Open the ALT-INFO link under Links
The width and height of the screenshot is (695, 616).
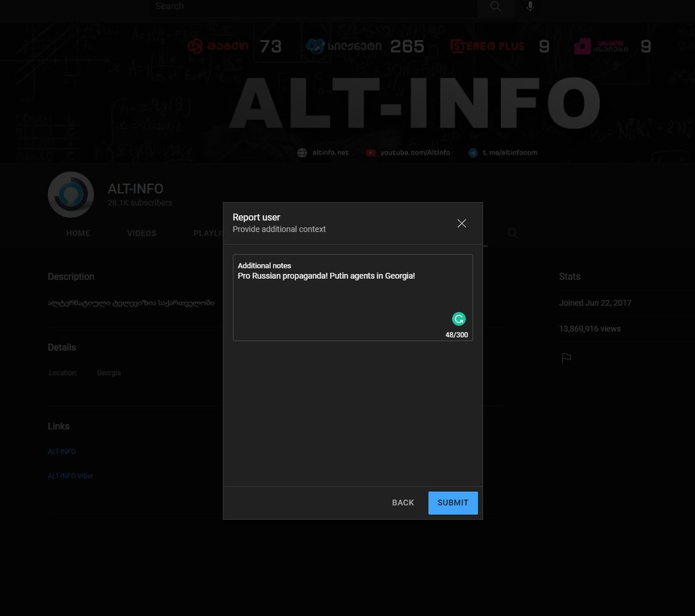click(x=62, y=452)
